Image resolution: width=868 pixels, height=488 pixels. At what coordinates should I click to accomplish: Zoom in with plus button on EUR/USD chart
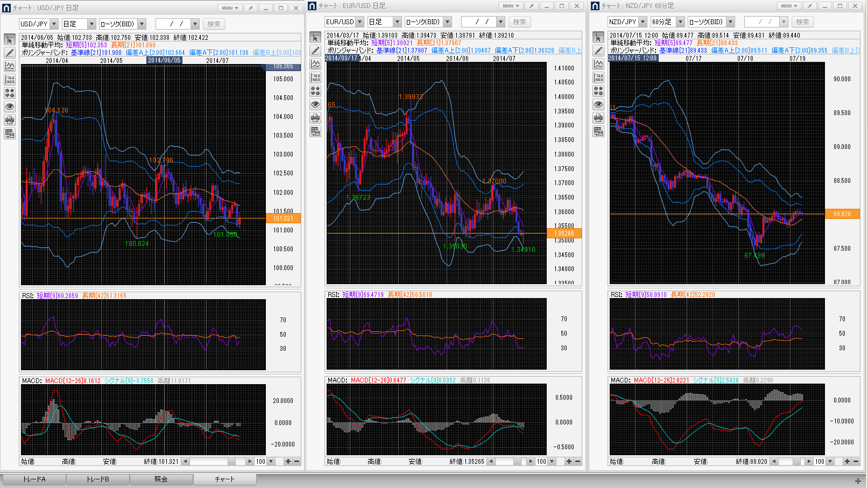coord(569,462)
